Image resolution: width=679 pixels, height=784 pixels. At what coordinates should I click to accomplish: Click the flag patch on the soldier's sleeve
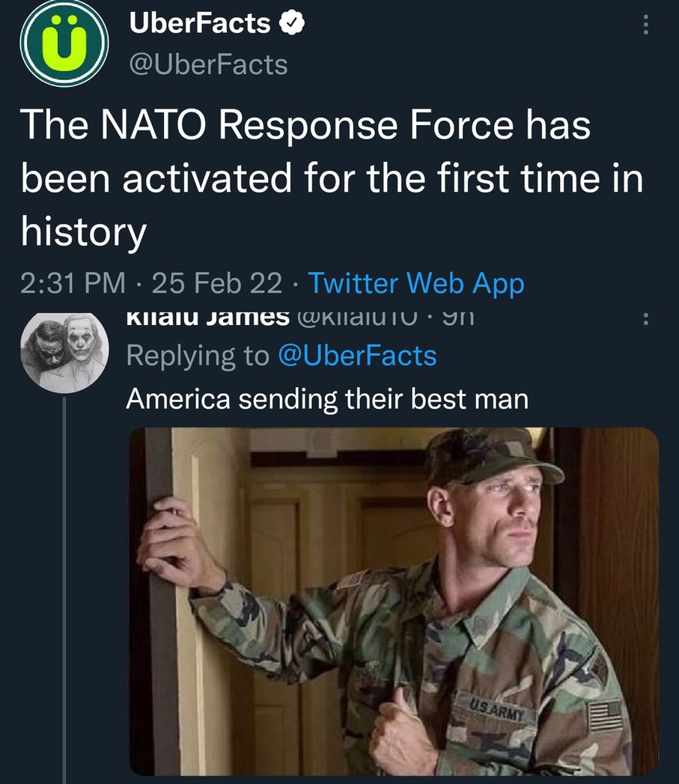pyautogui.click(x=605, y=716)
